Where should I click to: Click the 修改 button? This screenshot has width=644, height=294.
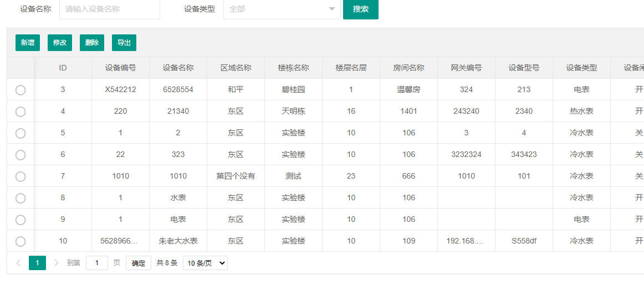(x=60, y=43)
